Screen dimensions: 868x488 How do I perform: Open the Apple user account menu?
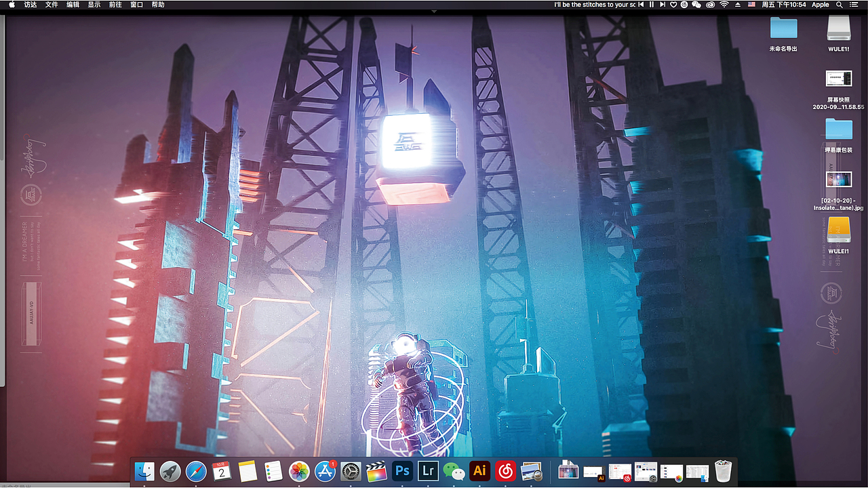point(821,5)
